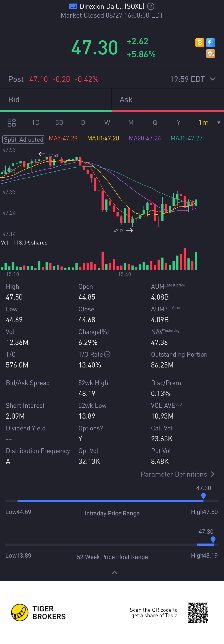Viewport: 224px width, 644px height.
Task: Tap the Tesla share QR code
Action: tap(198, 612)
